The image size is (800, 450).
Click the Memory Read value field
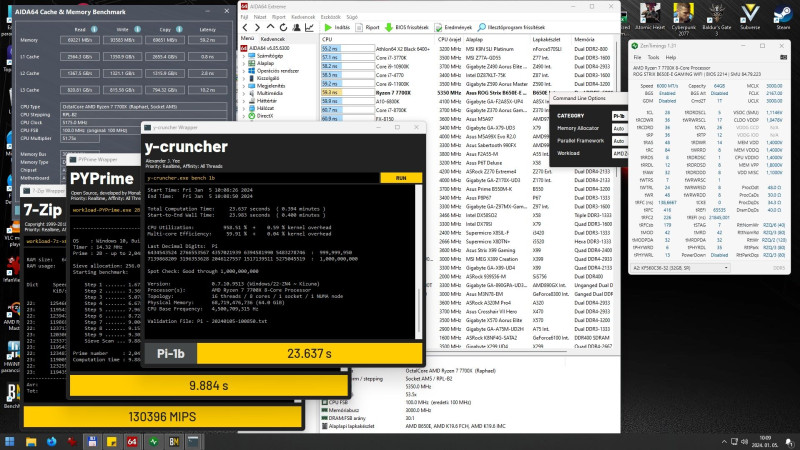(x=80, y=40)
